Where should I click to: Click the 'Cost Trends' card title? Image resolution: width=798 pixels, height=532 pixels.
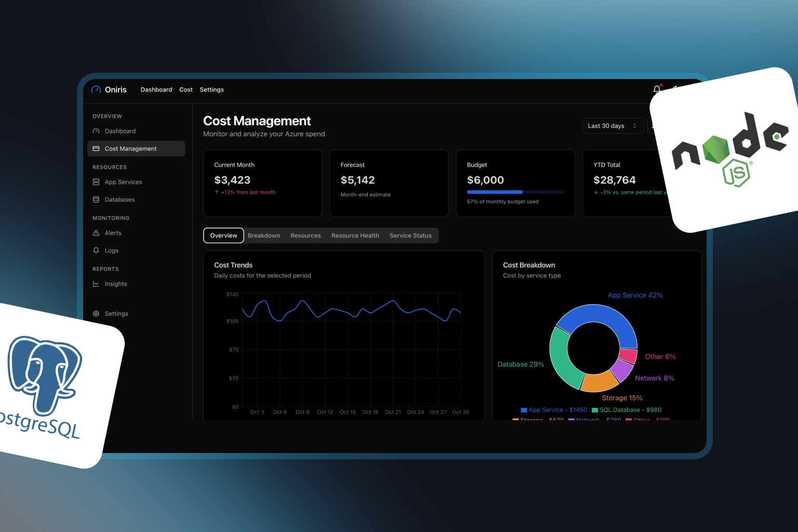pyautogui.click(x=233, y=265)
